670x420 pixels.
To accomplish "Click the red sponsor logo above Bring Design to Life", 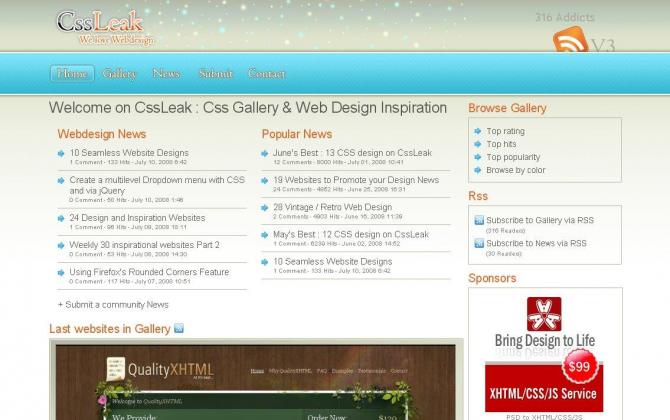I will (x=544, y=314).
